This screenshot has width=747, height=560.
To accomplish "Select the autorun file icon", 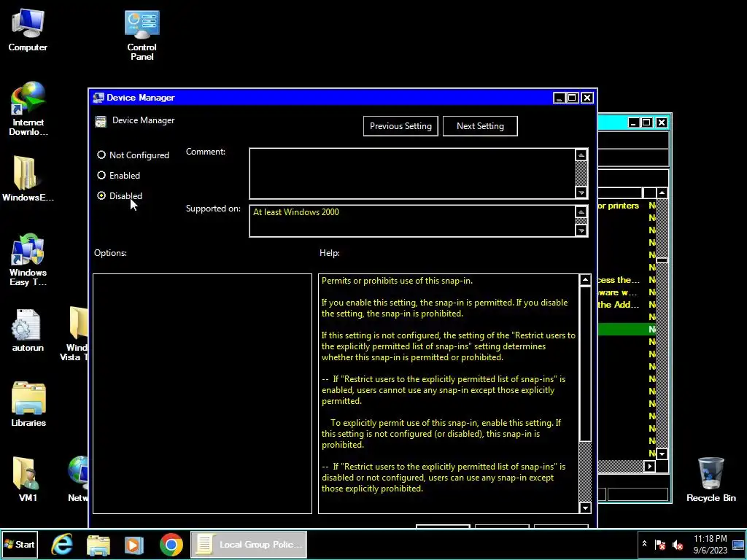I will [x=28, y=330].
